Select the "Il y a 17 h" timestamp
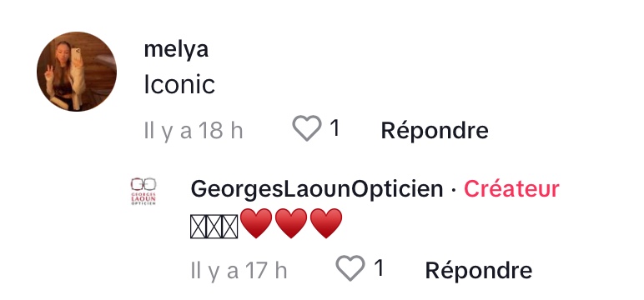The image size is (644, 300). (239, 271)
